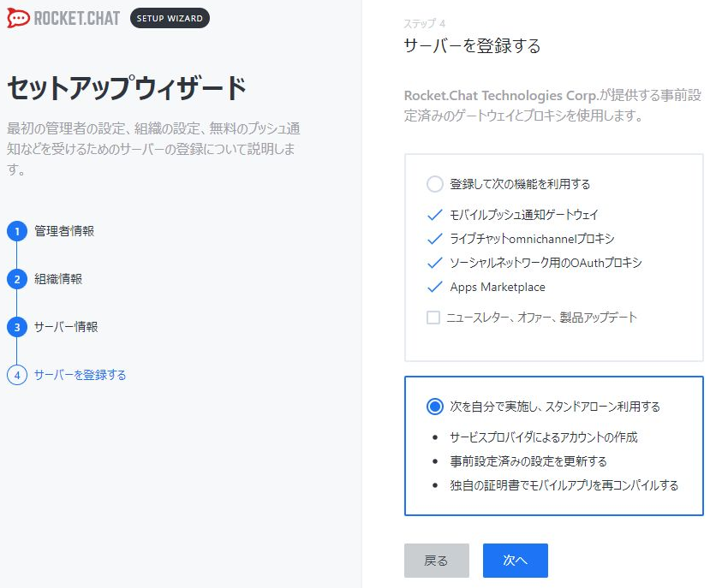Open the 管理者情報 step label
This screenshot has width=716, height=588.
click(x=64, y=231)
